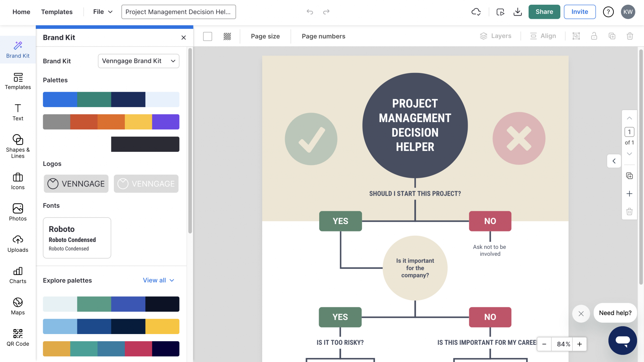Open the Templates panel in sidebar

(x=18, y=82)
